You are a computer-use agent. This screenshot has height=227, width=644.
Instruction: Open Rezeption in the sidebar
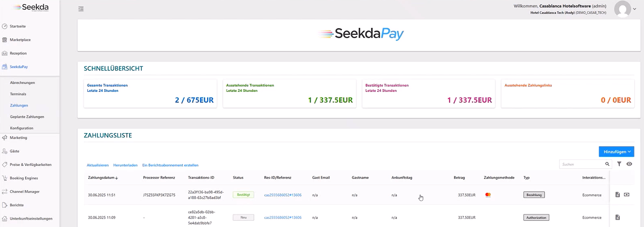tap(18, 53)
